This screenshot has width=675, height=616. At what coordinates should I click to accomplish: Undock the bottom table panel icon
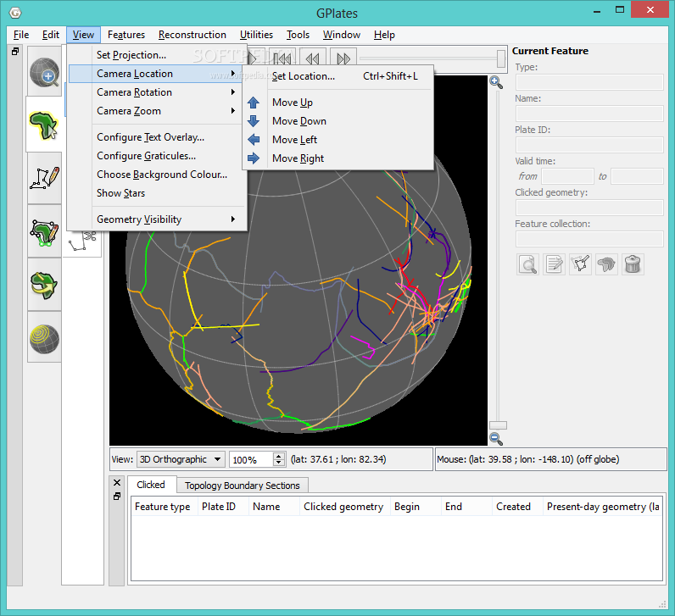point(117,497)
